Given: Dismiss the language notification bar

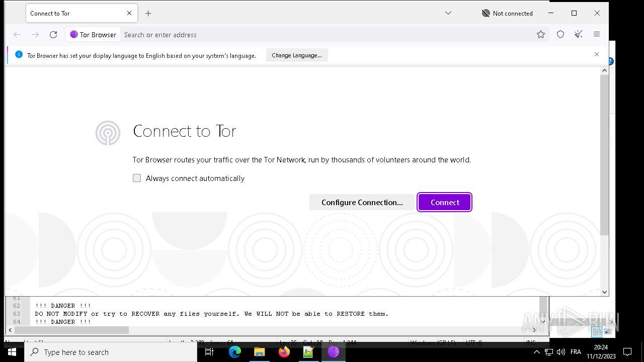Looking at the screenshot, I should [597, 54].
